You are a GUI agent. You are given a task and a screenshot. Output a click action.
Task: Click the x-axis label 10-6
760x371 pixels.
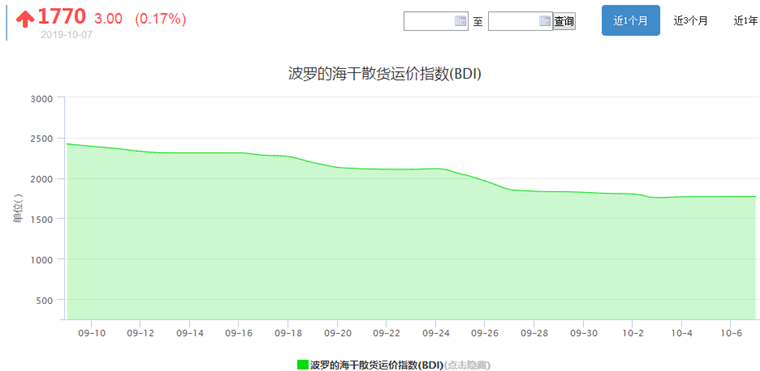730,333
